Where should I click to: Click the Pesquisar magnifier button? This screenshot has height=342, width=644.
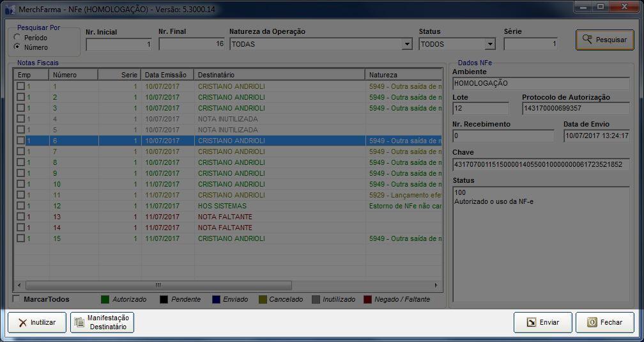click(x=604, y=40)
